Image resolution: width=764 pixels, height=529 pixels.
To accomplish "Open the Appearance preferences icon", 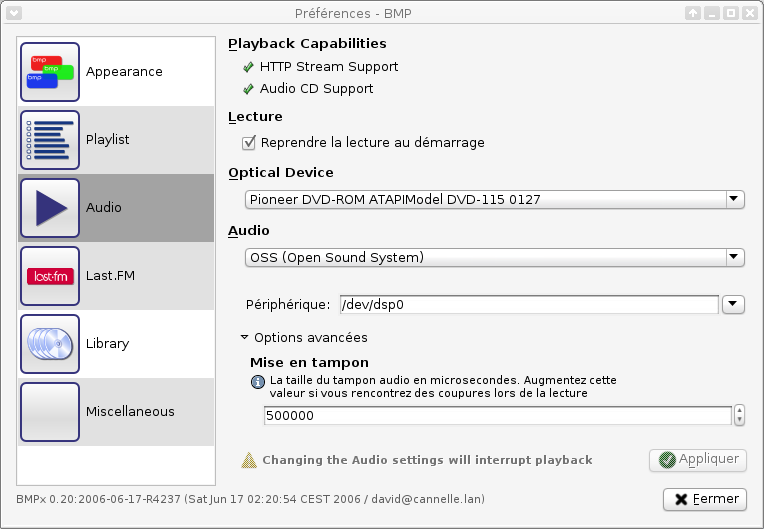I will pos(49,72).
